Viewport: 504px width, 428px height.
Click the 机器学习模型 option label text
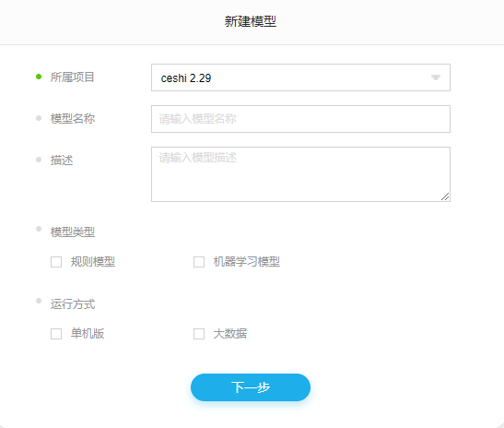tap(247, 262)
